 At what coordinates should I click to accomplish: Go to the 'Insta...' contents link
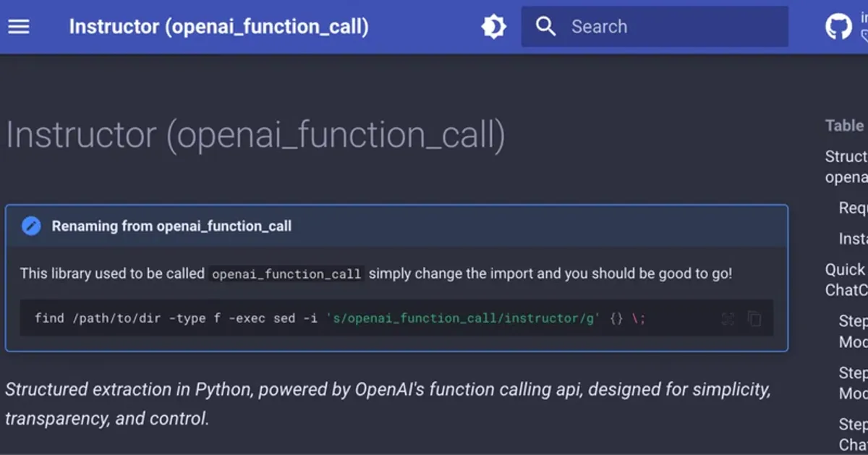[x=853, y=238]
